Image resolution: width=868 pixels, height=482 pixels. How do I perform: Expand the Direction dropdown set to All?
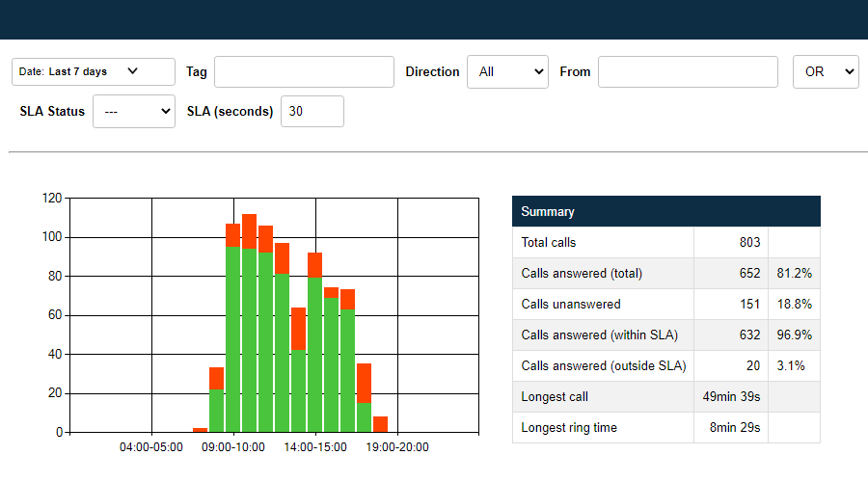507,71
